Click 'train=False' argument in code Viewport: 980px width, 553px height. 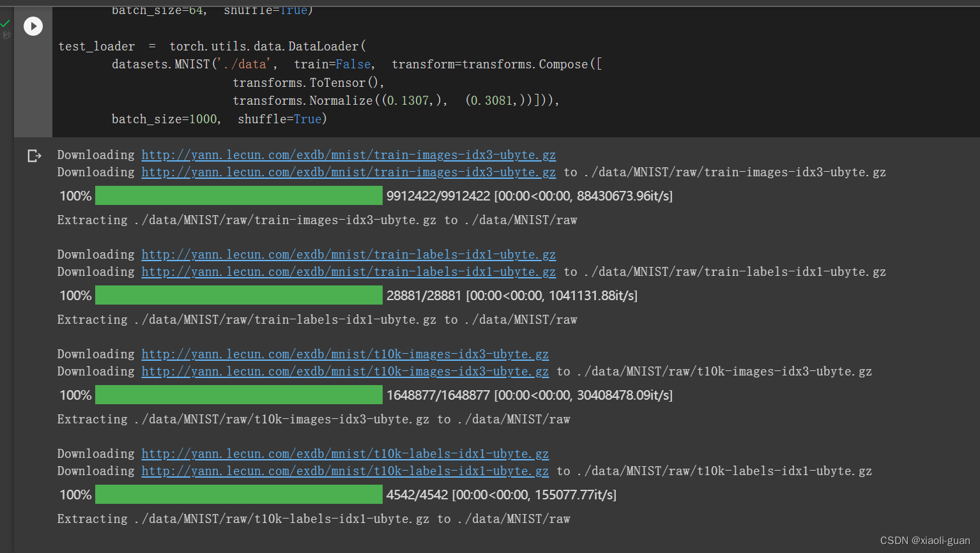click(332, 64)
